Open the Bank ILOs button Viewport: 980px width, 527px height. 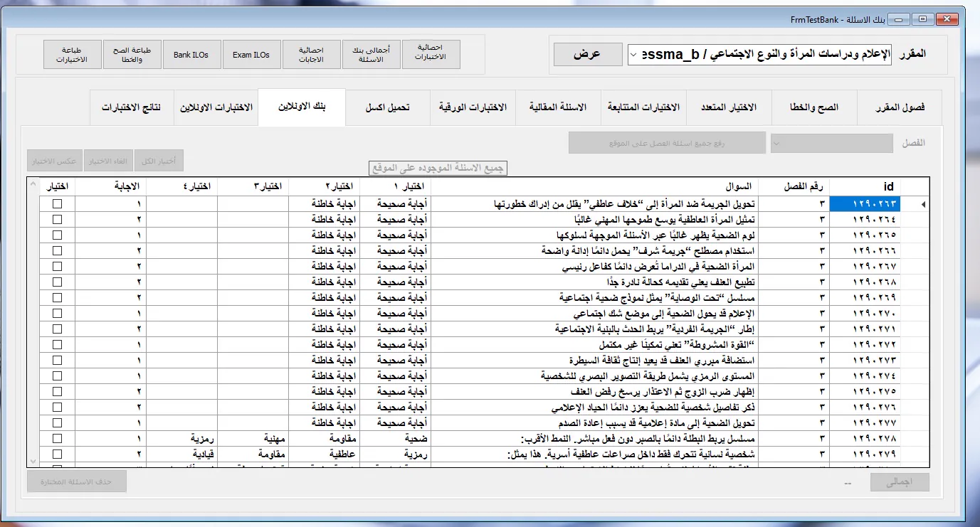tap(191, 54)
